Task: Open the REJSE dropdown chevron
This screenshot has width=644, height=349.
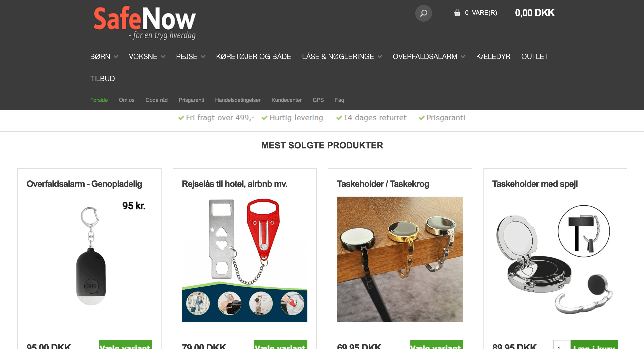Action: 203,57
